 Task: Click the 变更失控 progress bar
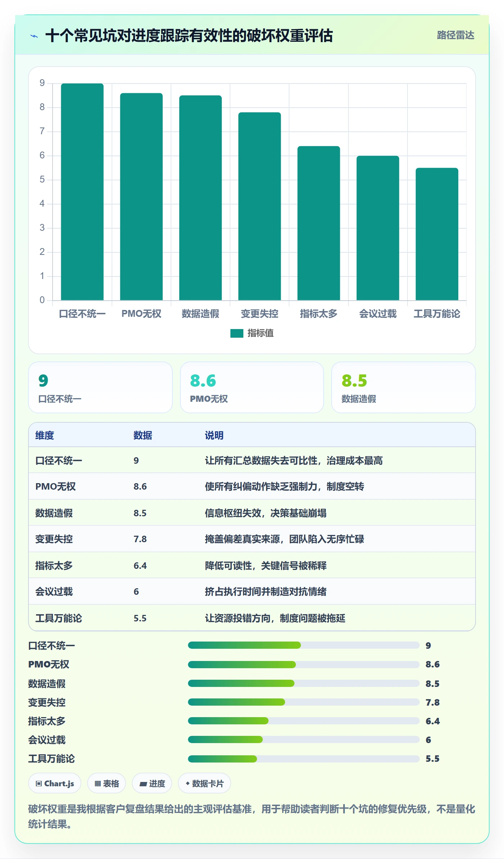tap(304, 702)
